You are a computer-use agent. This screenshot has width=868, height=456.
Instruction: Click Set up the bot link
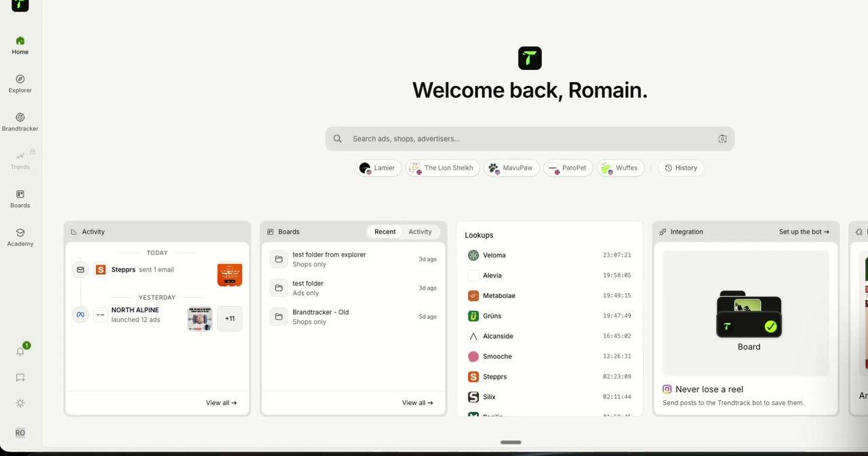[804, 231]
